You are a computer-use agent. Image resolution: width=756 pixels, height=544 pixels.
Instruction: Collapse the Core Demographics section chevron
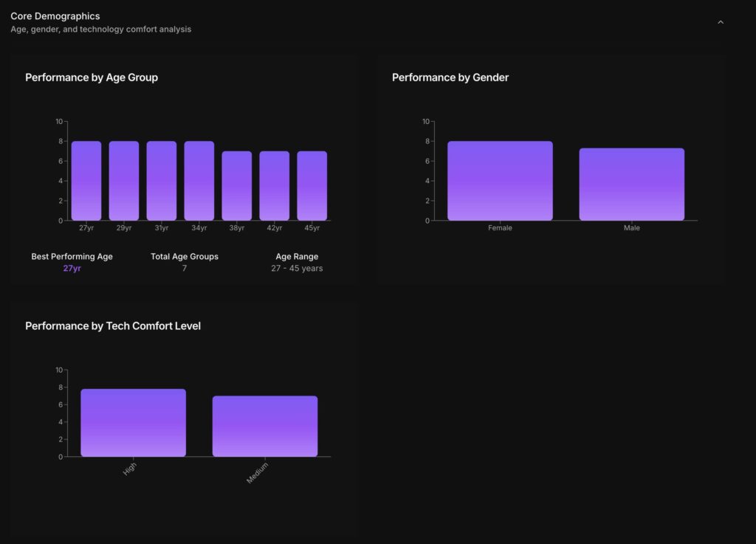pyautogui.click(x=721, y=22)
